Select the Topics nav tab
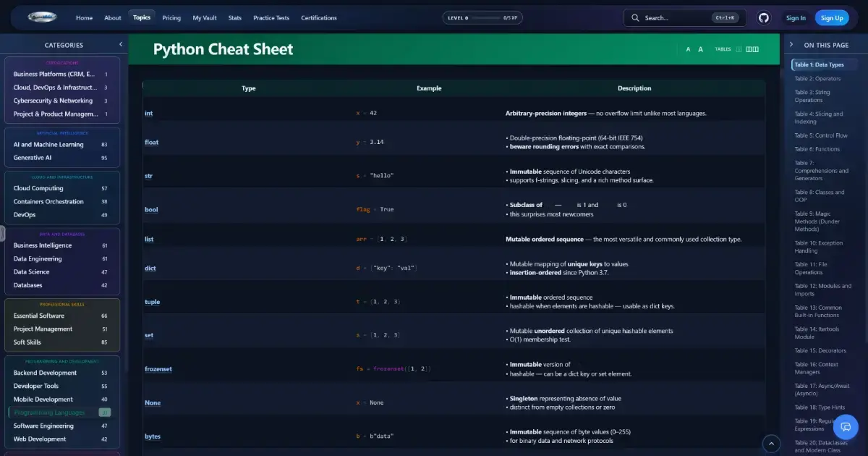The image size is (868, 456). [142, 17]
